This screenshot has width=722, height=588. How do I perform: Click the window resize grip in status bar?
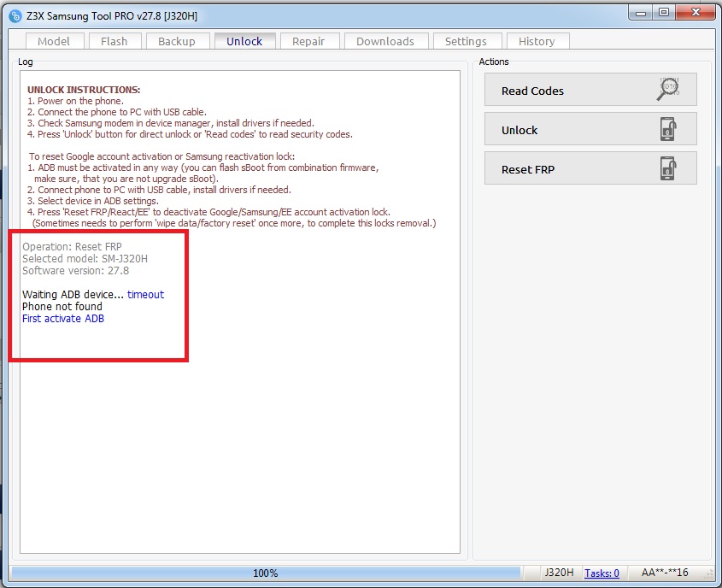point(710,574)
